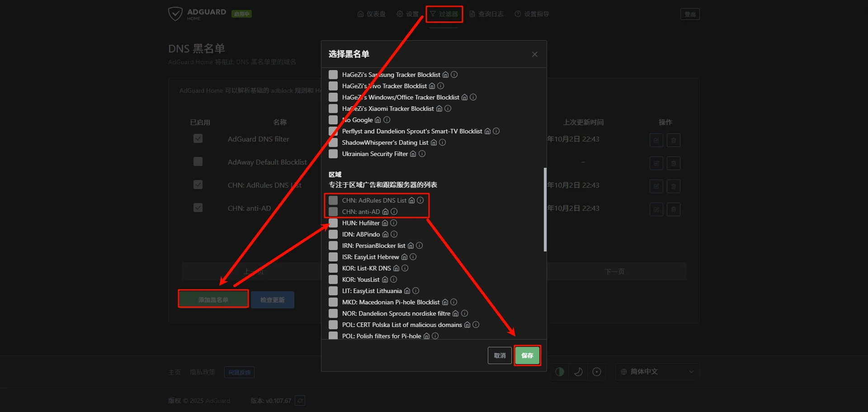868x412 pixels.
Task: Click the blocklist dialog scrollbar
Action: click(x=545, y=209)
